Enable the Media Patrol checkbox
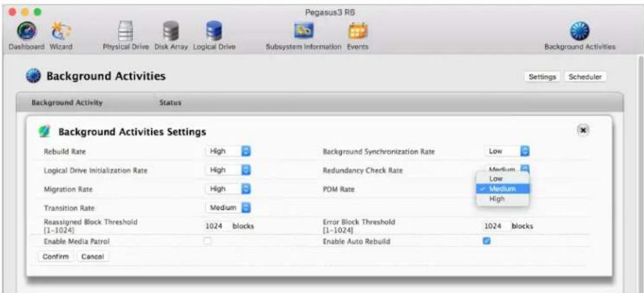The width and height of the screenshot is (644, 293). pos(208,241)
